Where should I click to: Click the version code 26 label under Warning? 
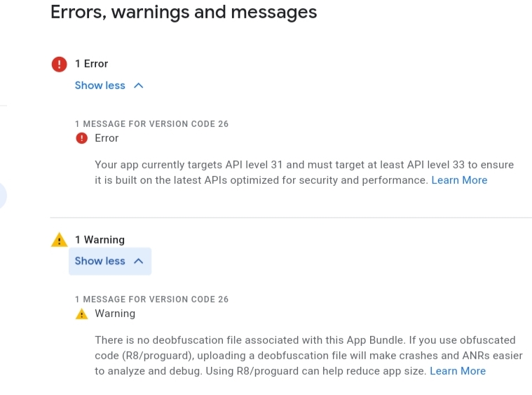(x=151, y=299)
